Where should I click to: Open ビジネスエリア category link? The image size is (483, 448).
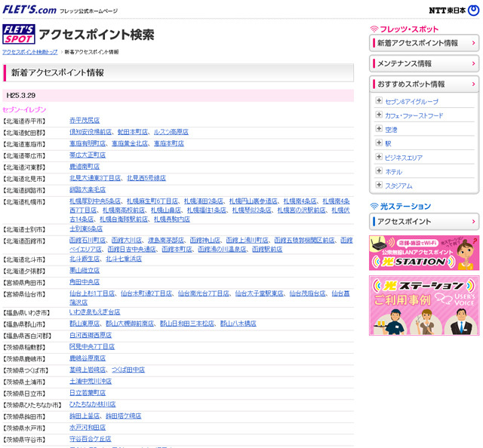[x=404, y=158]
